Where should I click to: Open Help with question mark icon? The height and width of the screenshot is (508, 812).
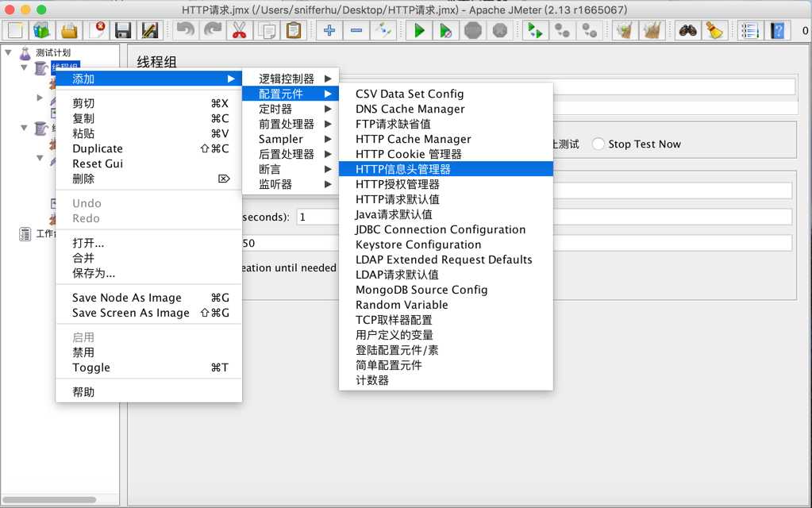(x=777, y=30)
